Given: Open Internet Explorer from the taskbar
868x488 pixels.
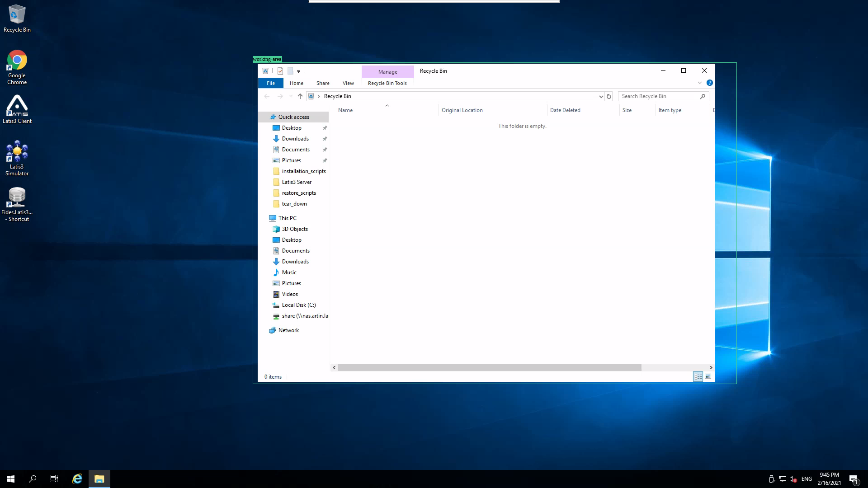Looking at the screenshot, I should pyautogui.click(x=77, y=479).
